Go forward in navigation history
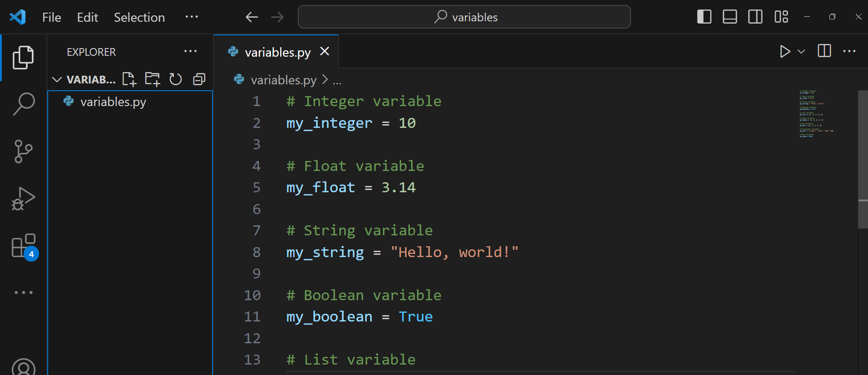The image size is (868, 375). 277,17
